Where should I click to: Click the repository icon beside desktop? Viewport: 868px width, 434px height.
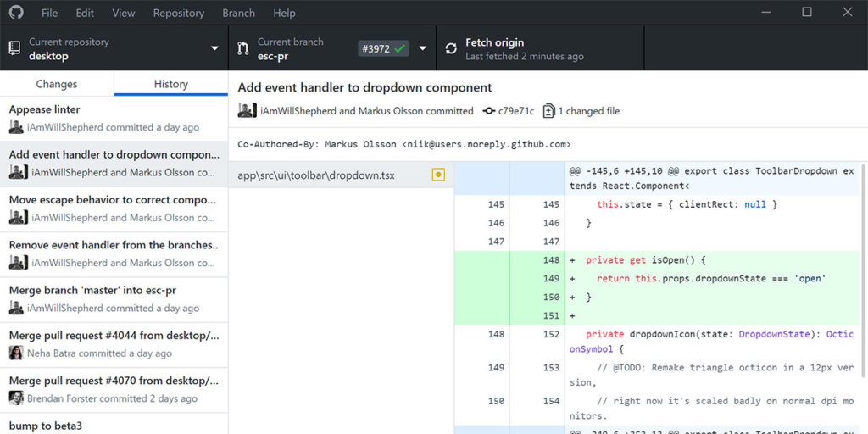click(x=14, y=49)
